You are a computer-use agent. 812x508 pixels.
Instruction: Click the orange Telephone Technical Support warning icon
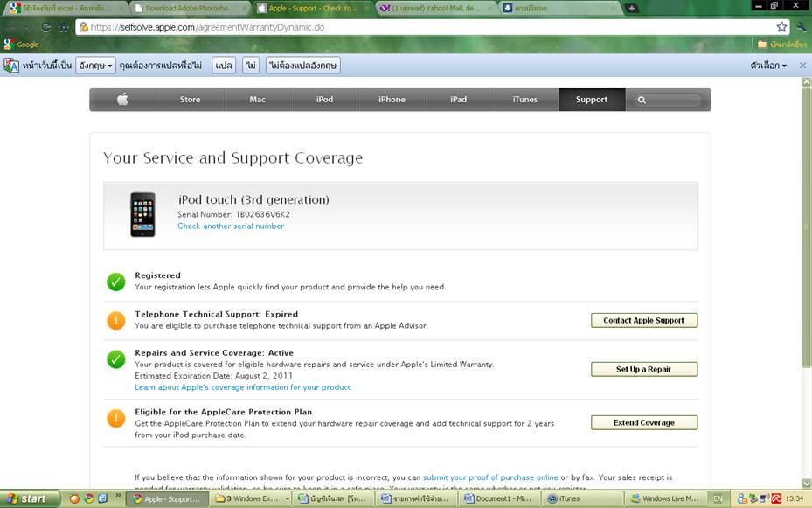point(116,321)
